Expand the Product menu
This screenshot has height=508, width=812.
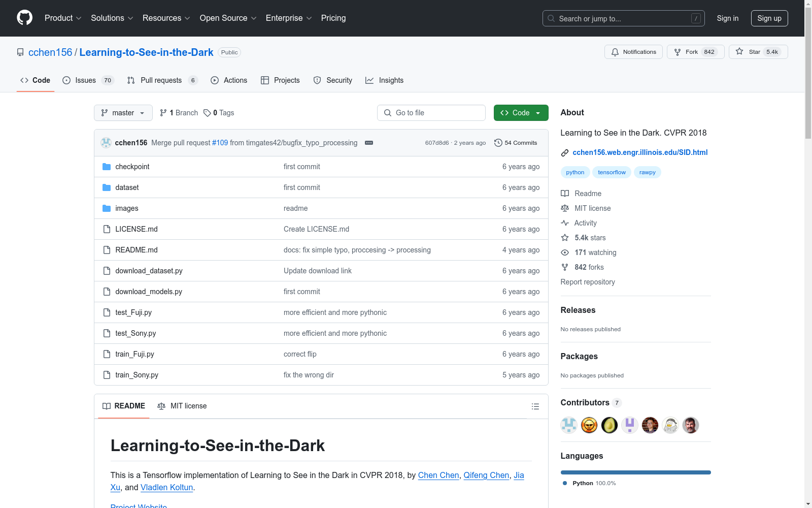[x=63, y=18]
